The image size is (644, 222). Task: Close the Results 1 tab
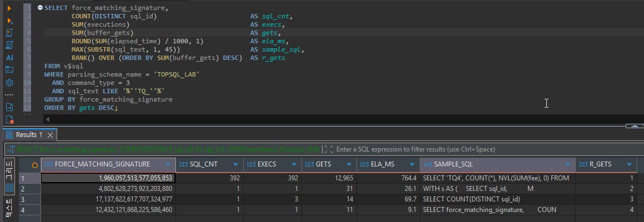pyautogui.click(x=50, y=135)
